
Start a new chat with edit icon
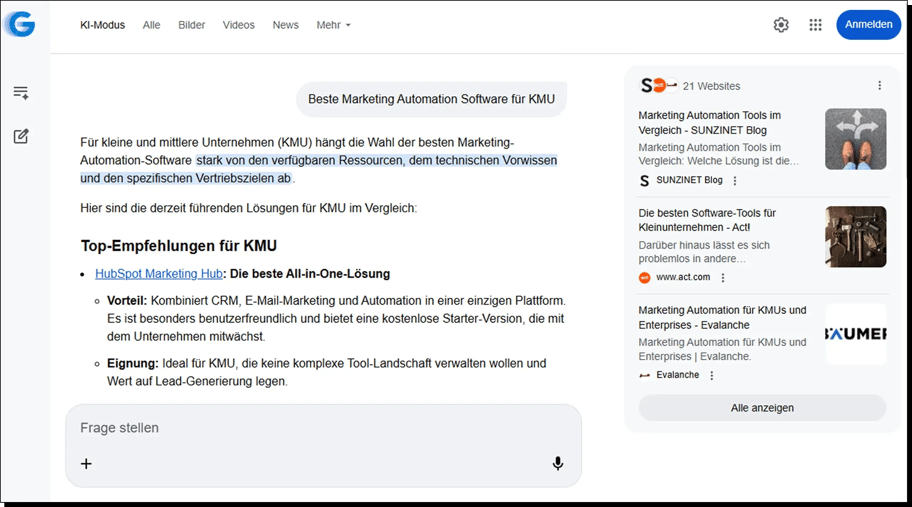click(21, 136)
